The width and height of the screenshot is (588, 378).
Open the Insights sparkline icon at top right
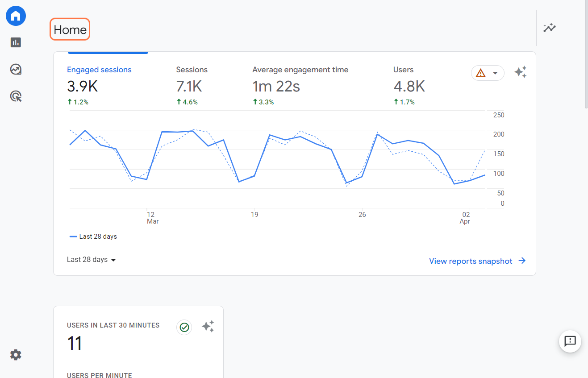click(x=550, y=28)
